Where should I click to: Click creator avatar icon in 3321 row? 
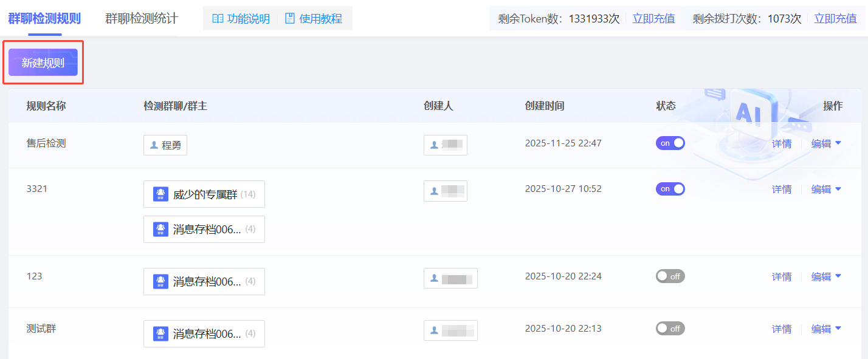click(x=434, y=191)
